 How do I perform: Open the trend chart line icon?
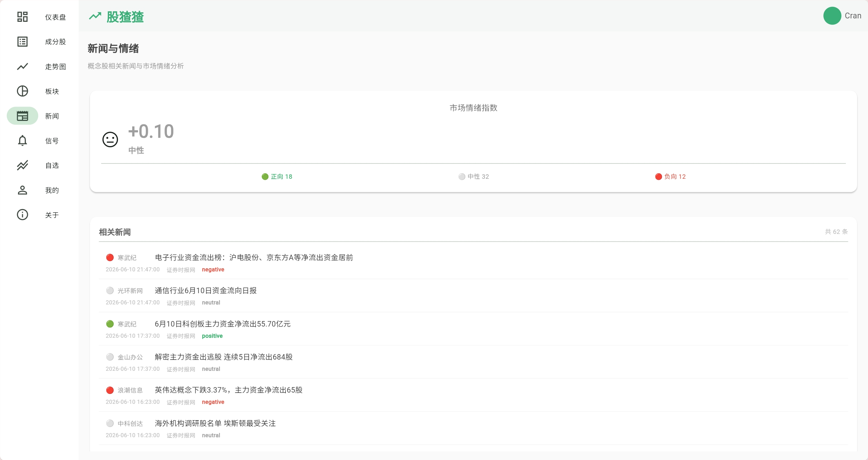click(x=22, y=66)
